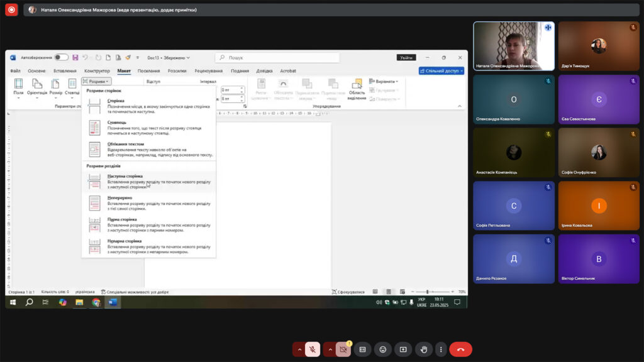Open the Файл tab

(x=15, y=71)
